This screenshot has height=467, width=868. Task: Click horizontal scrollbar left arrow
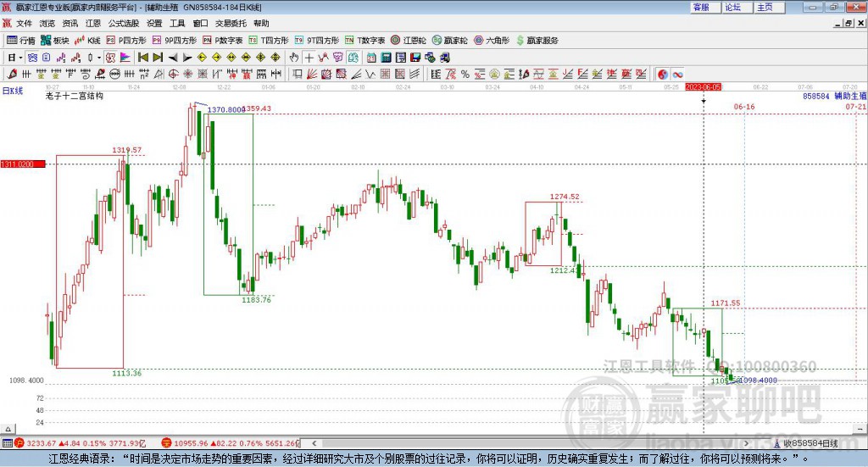[x=314, y=443]
